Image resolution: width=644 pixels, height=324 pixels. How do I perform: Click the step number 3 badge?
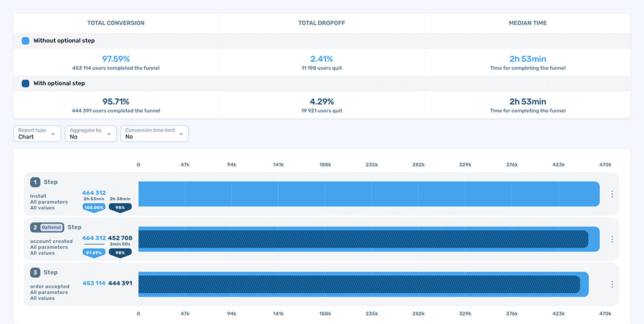[35, 272]
